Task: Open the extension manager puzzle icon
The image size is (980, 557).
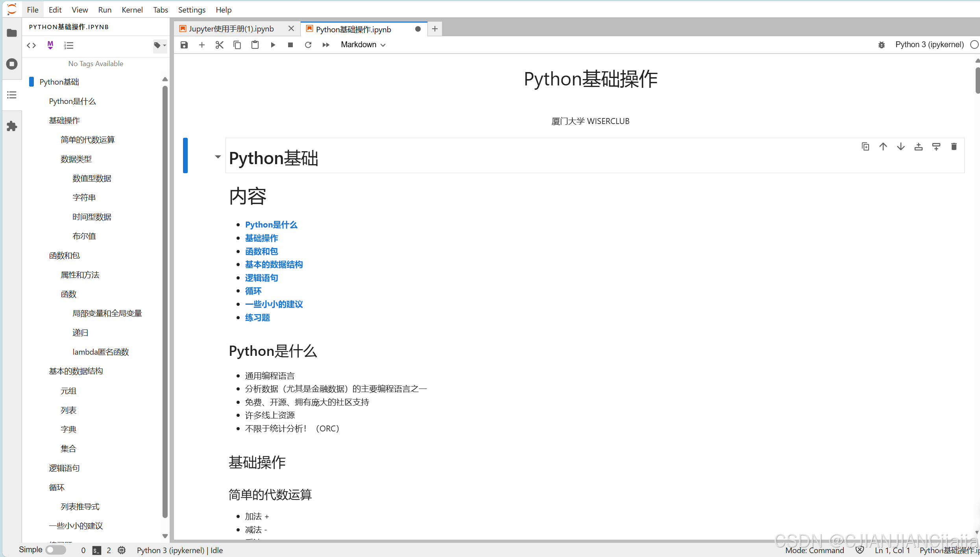Action: (x=12, y=126)
